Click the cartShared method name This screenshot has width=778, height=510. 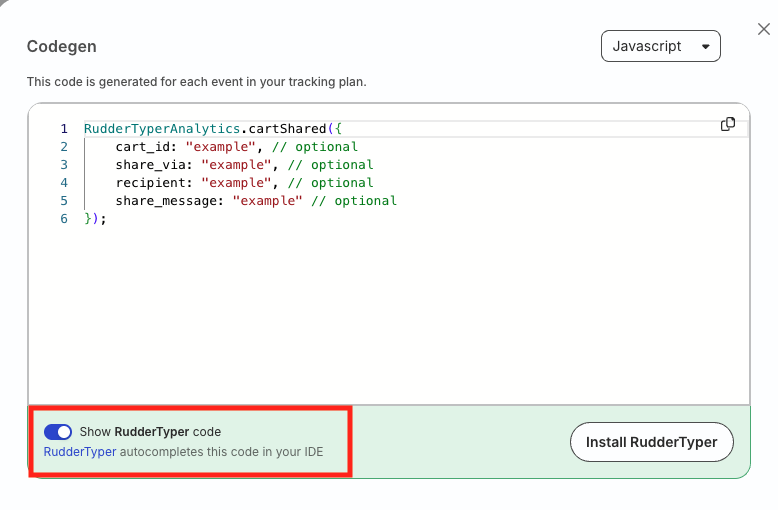point(287,129)
